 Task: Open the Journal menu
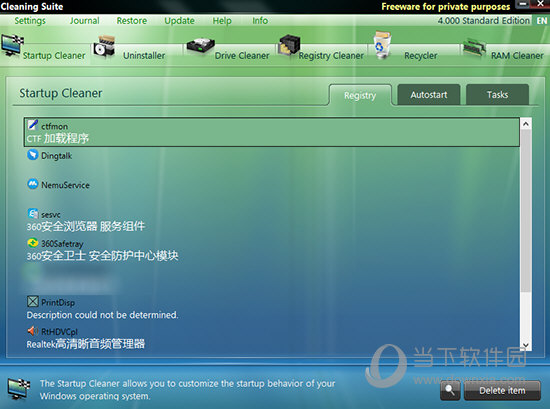pyautogui.click(x=85, y=21)
